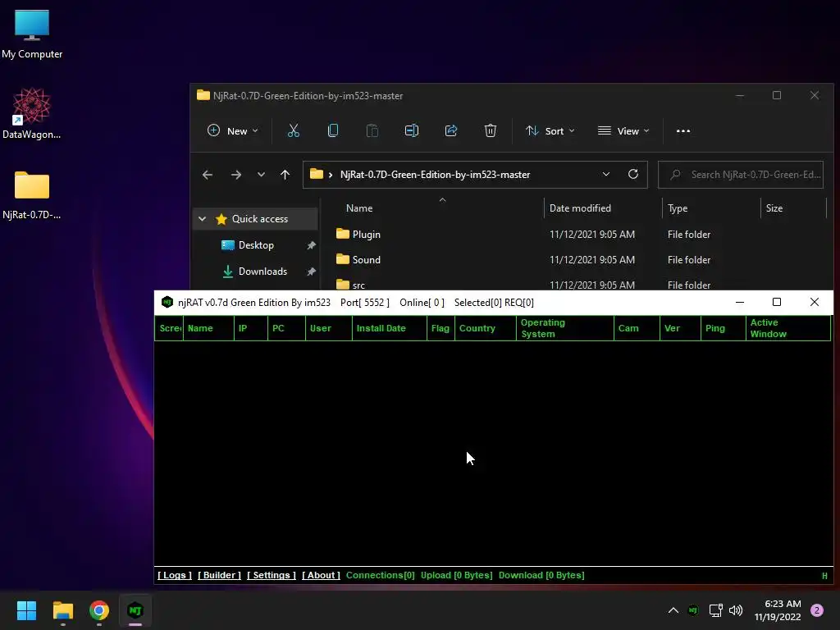The height and width of the screenshot is (630, 840).
Task: Click the Paste icon in File Explorer toolbar
Action: tap(372, 130)
